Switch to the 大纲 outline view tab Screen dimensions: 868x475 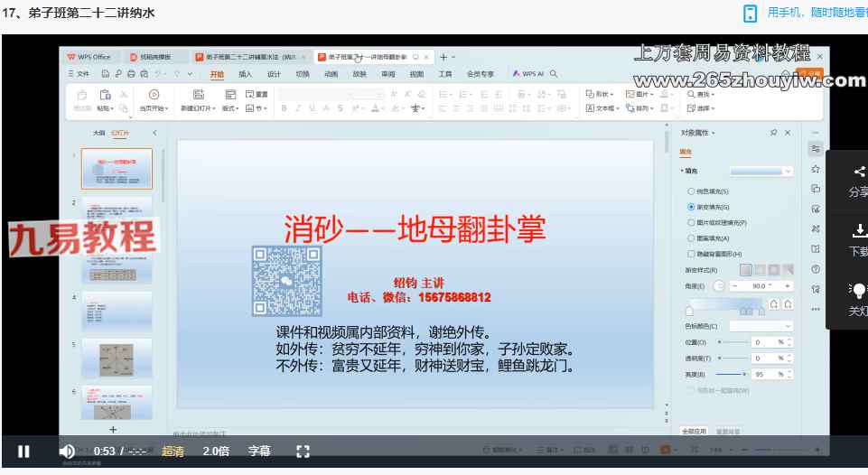98,133
